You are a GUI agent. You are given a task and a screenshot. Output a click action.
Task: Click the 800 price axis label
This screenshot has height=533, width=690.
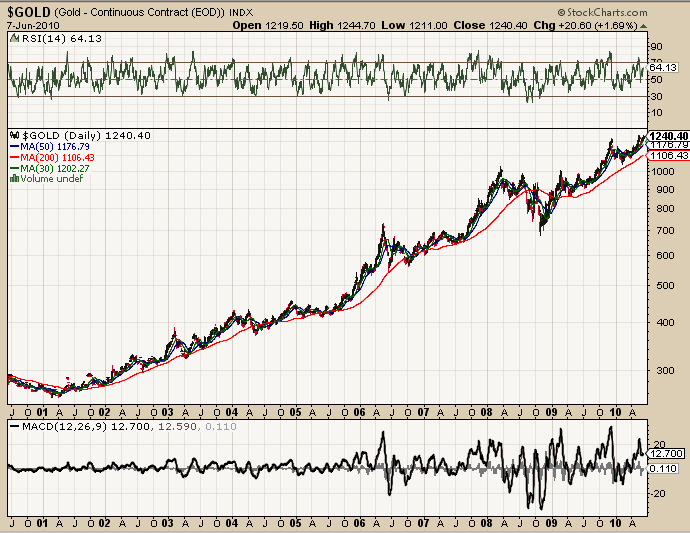(x=665, y=209)
